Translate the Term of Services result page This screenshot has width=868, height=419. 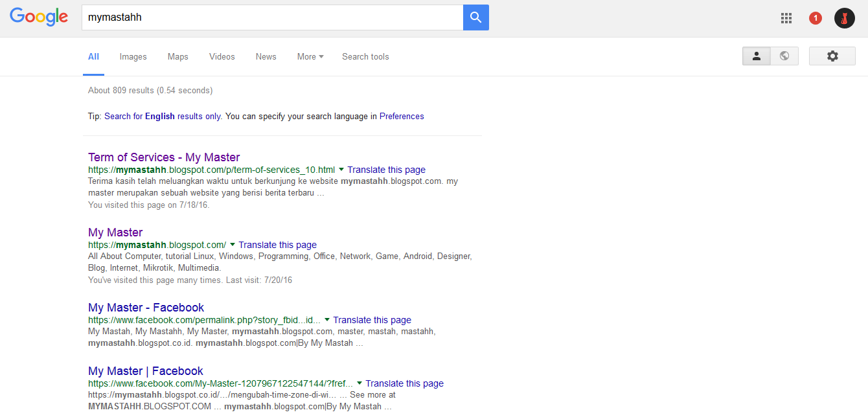pos(386,170)
